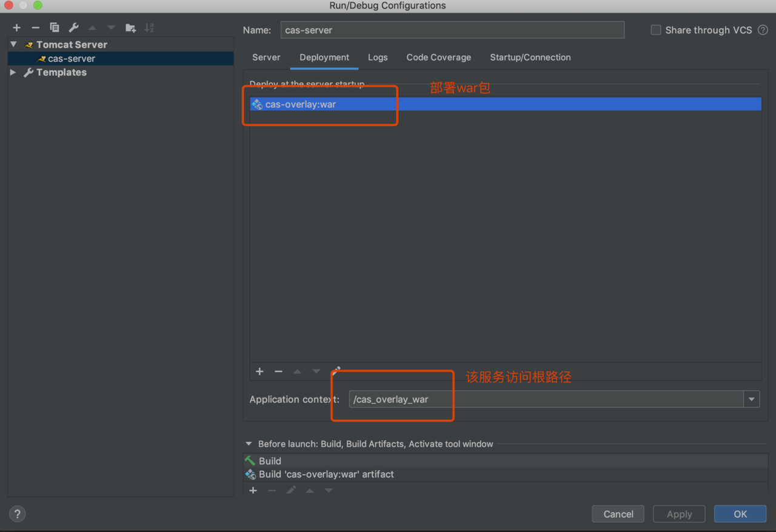The width and height of the screenshot is (776, 532).
Task: Click the sort configurations icon
Action: pyautogui.click(x=149, y=27)
